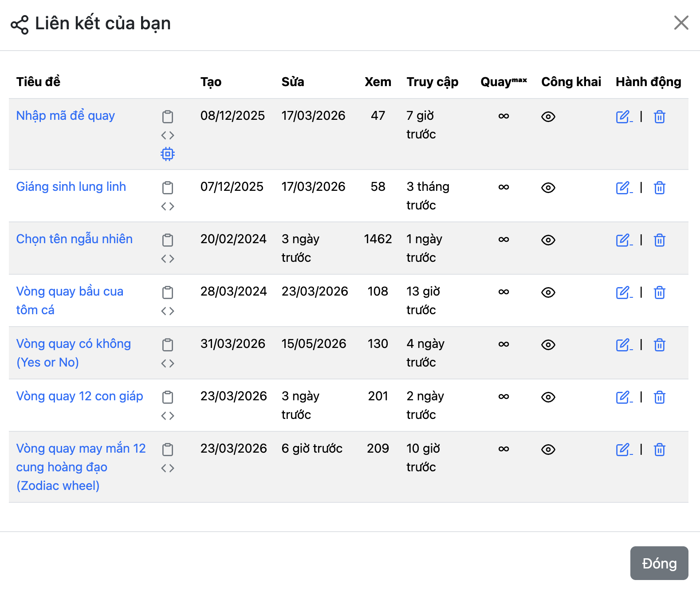Open the Zodiac wheel title link
700x592 pixels.
(x=81, y=467)
